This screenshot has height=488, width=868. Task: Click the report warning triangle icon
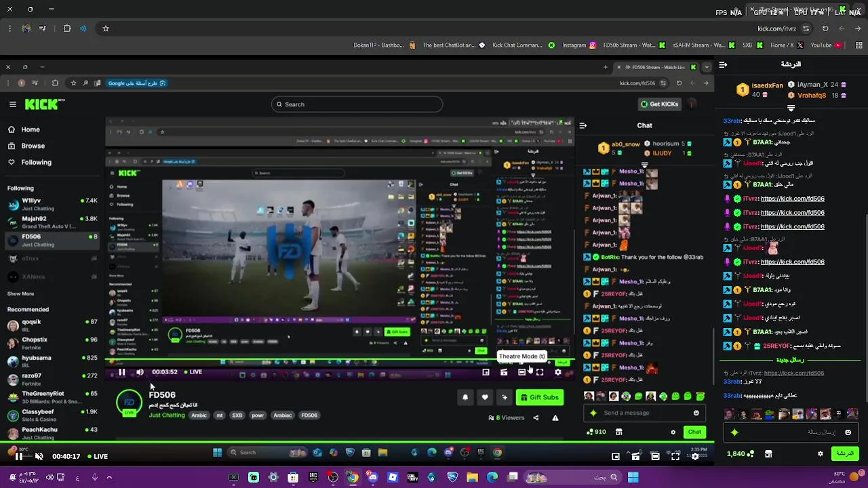(555, 418)
